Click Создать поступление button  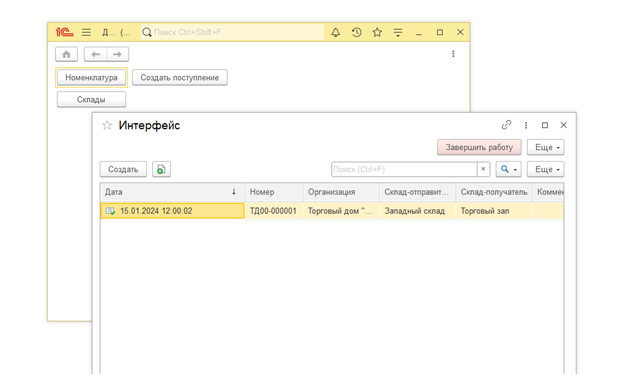(180, 78)
